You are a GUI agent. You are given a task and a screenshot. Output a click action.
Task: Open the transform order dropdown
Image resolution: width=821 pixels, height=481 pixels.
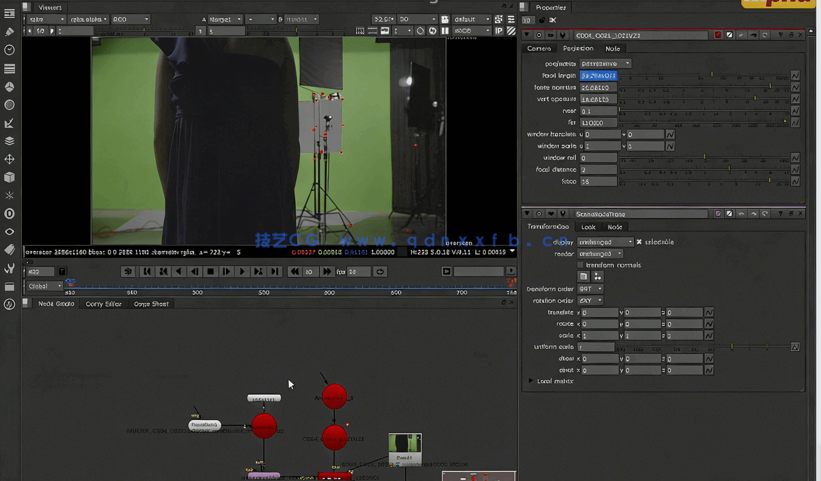coord(590,289)
